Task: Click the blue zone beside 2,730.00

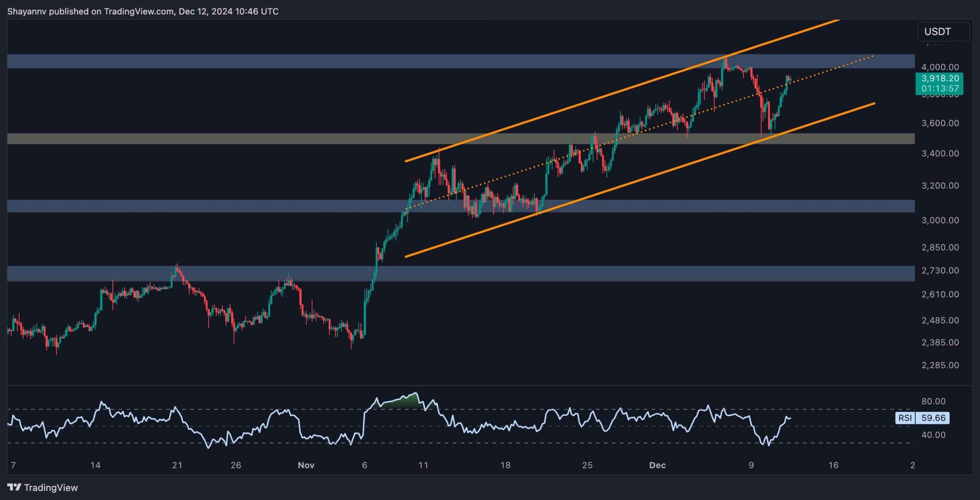Action: 459,273
